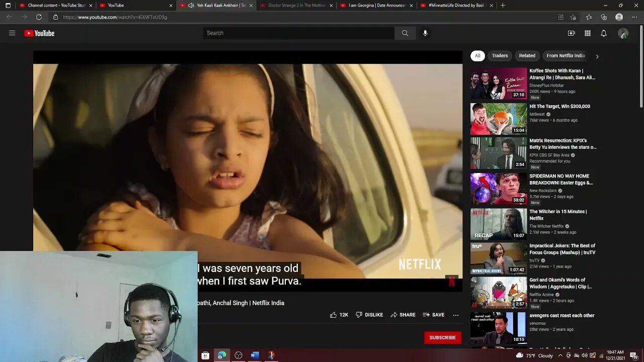Open browser favorites star-list icon
644x362 pixels.
pos(589,17)
